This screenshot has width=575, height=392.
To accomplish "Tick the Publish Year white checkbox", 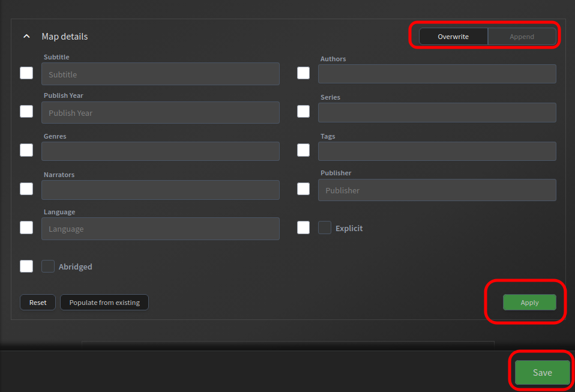I will 26,111.
